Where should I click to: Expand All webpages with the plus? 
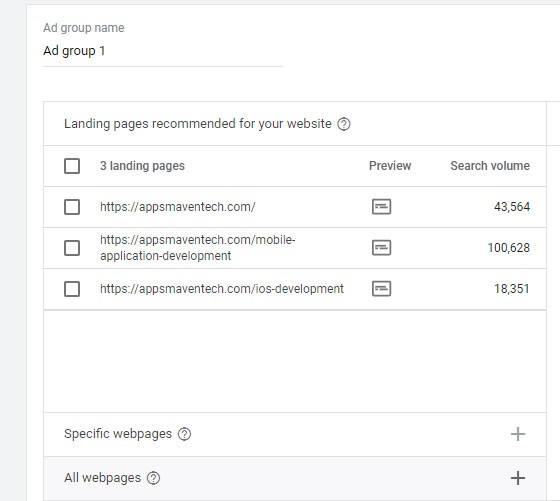[518, 478]
